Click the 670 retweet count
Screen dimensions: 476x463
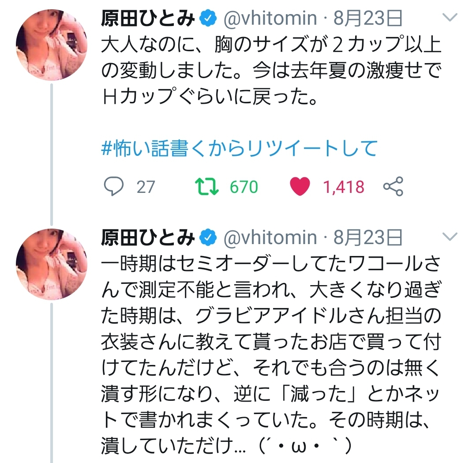pyautogui.click(x=244, y=187)
